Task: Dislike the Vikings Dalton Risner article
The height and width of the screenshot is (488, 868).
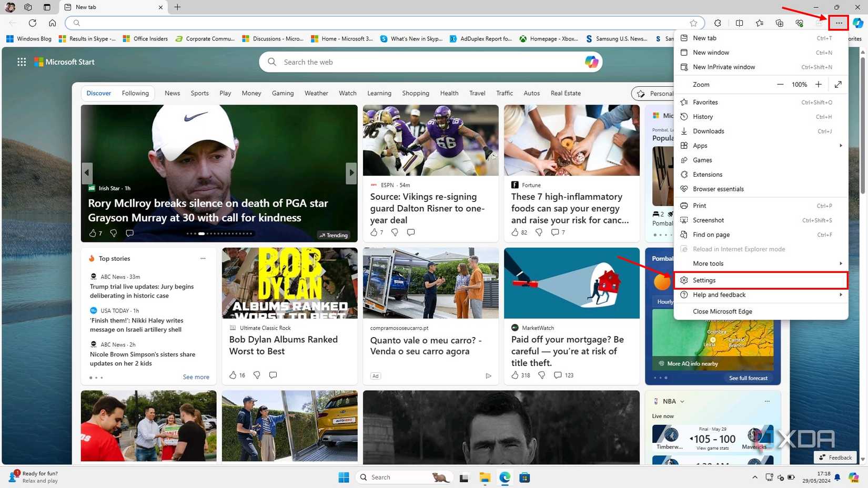Action: [395, 232]
